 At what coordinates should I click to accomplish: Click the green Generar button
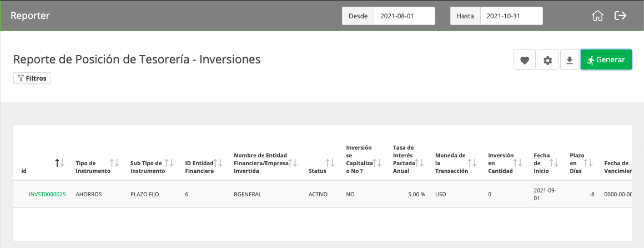(x=606, y=60)
